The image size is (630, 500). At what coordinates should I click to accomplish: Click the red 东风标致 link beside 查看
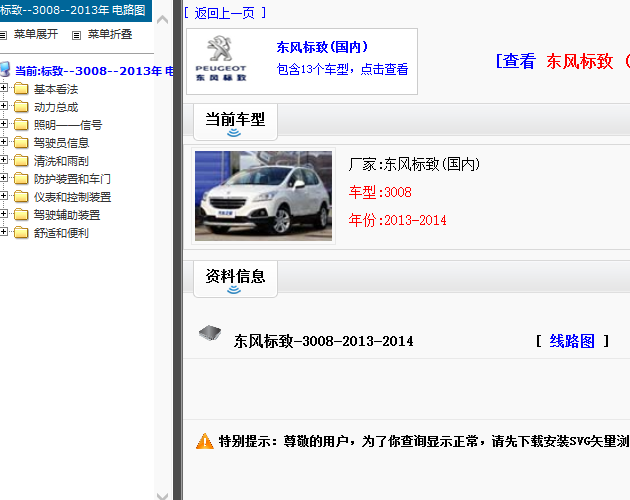tap(579, 61)
